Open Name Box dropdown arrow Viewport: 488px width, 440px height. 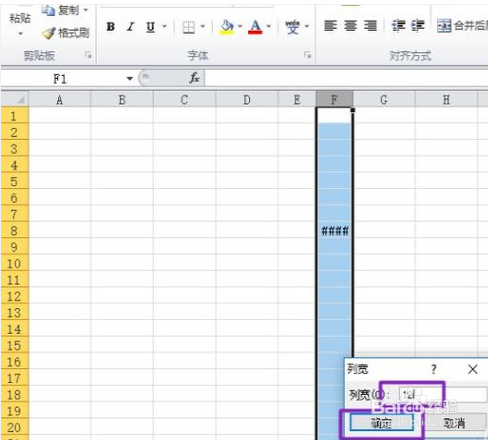point(130,79)
